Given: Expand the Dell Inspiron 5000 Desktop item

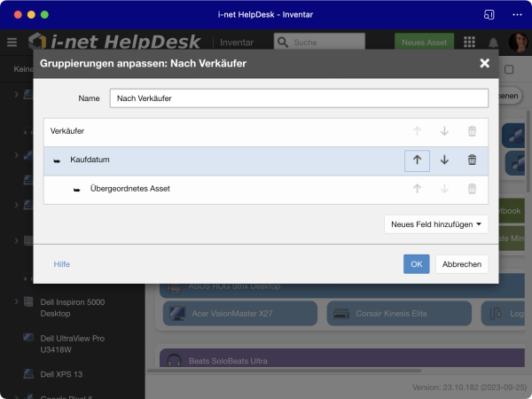Looking at the screenshot, I should (x=16, y=302).
